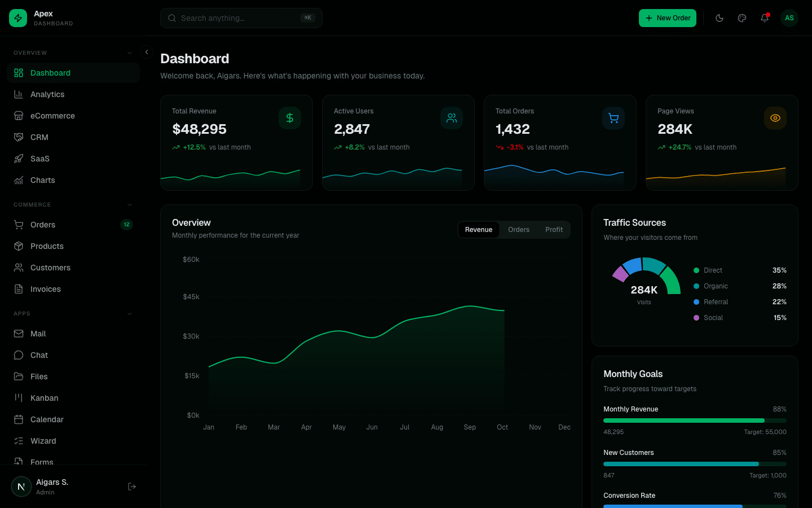Open the Kanban board

pyautogui.click(x=44, y=398)
